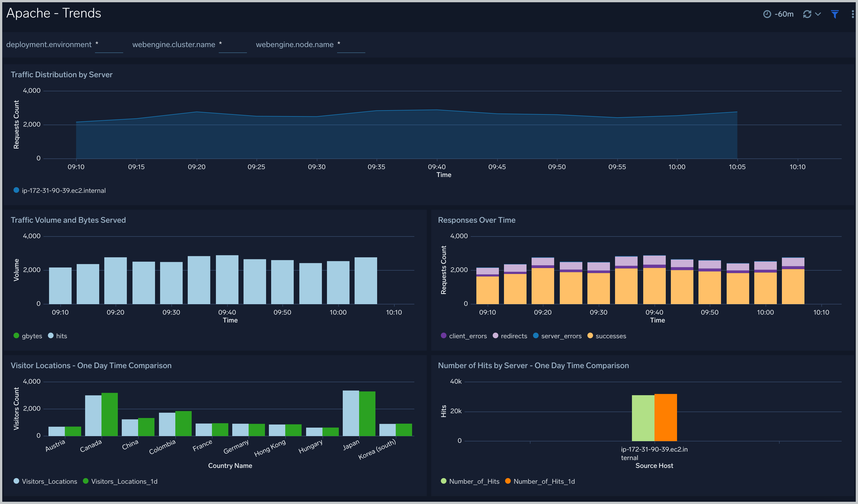Toggle hits series in legend
The image size is (858, 504).
(x=58, y=336)
